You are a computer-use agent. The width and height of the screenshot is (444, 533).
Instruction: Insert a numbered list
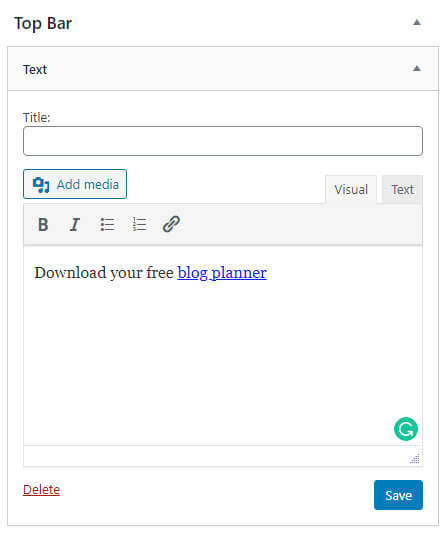tap(139, 225)
